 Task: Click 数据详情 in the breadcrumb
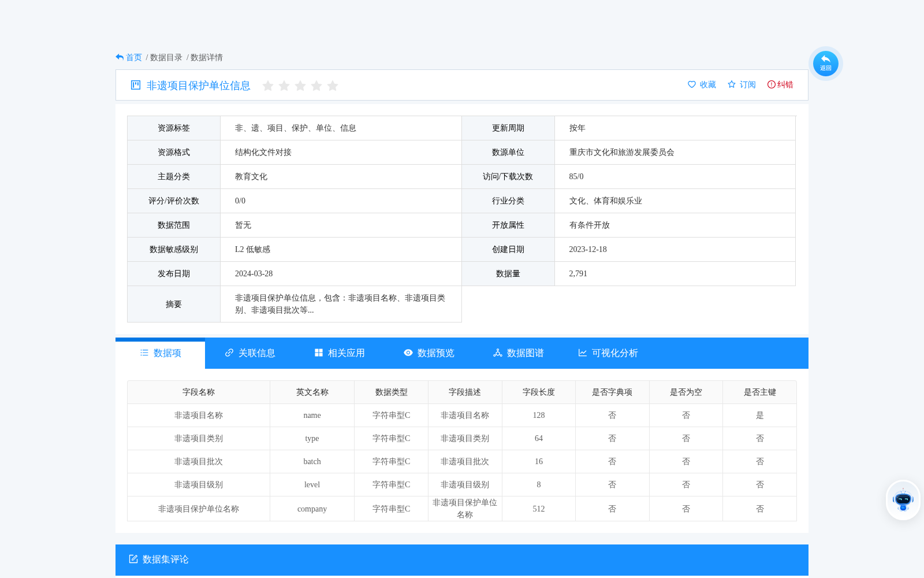(207, 57)
